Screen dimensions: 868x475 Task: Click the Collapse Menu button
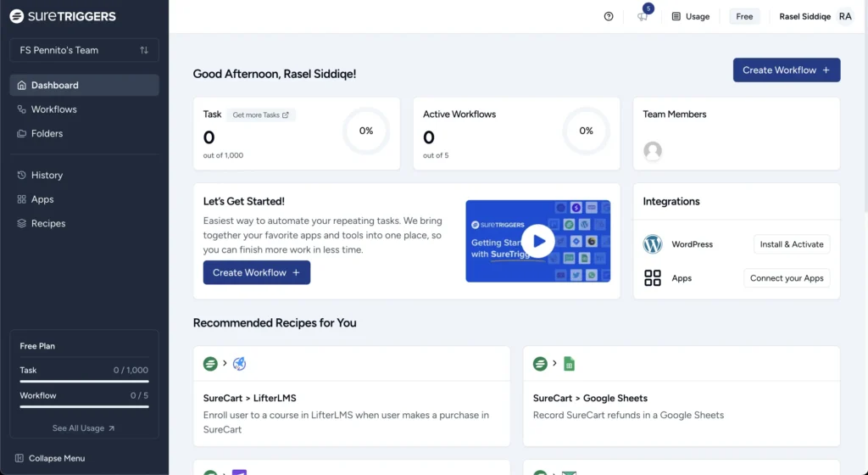coord(50,458)
